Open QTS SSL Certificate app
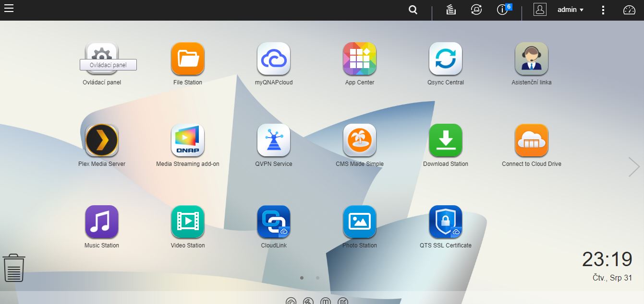This screenshot has width=644, height=304. (446, 222)
